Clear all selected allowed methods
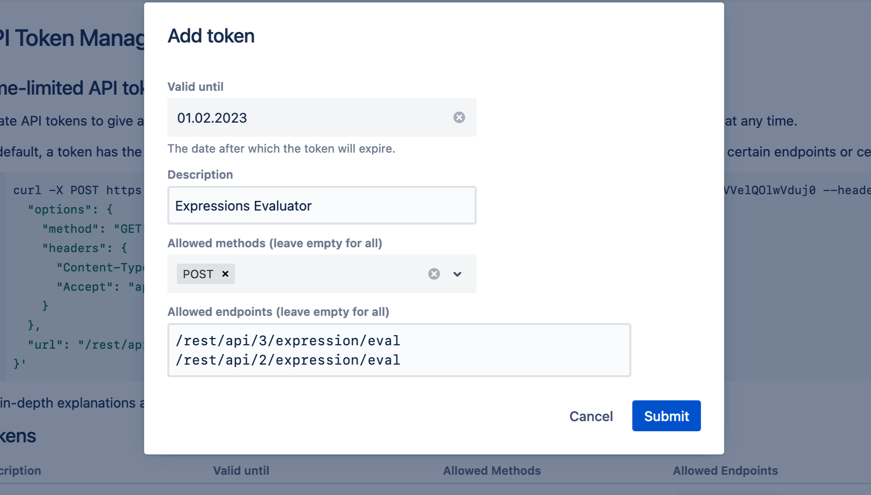Screen dimensions: 871x495 click(434, 274)
